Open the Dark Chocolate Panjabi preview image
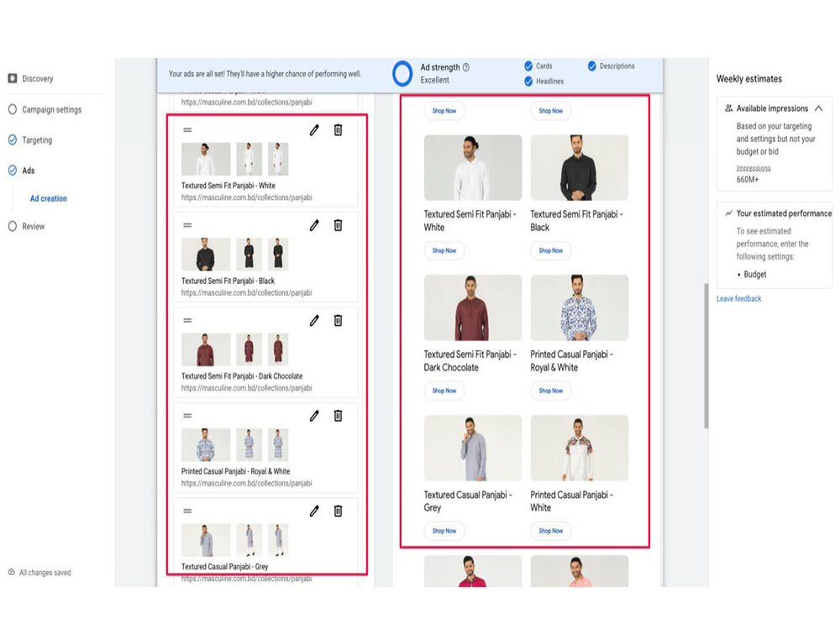 pyautogui.click(x=472, y=307)
